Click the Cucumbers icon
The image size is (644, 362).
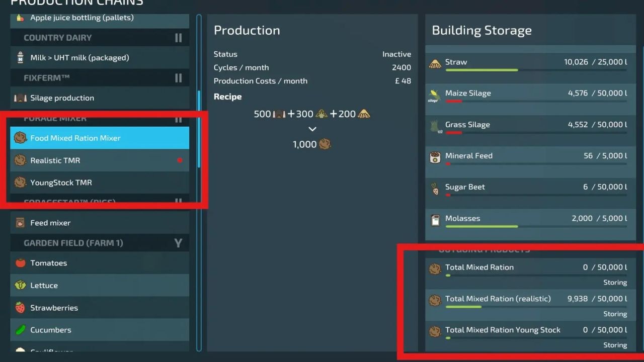click(20, 330)
